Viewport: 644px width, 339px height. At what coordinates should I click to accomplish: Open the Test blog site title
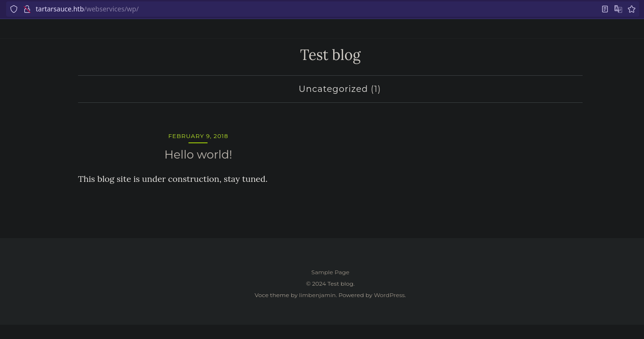click(x=330, y=55)
